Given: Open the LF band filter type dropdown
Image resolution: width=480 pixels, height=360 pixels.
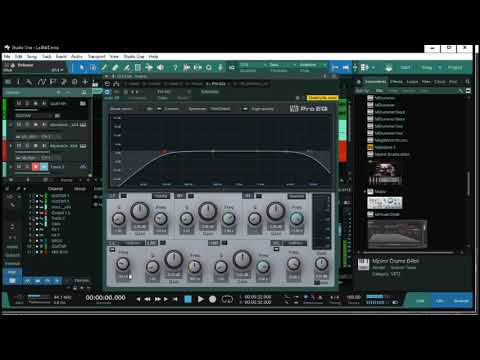Looking at the screenshot, I should tap(161, 196).
